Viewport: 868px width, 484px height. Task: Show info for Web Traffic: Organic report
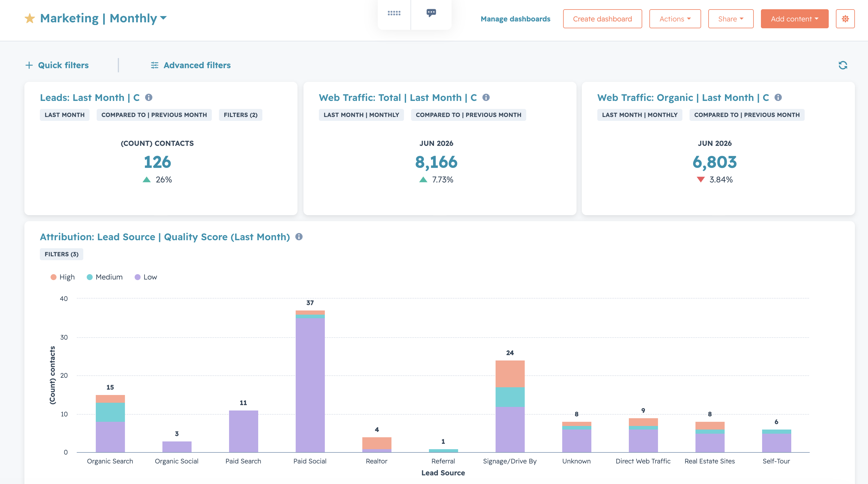(x=778, y=97)
